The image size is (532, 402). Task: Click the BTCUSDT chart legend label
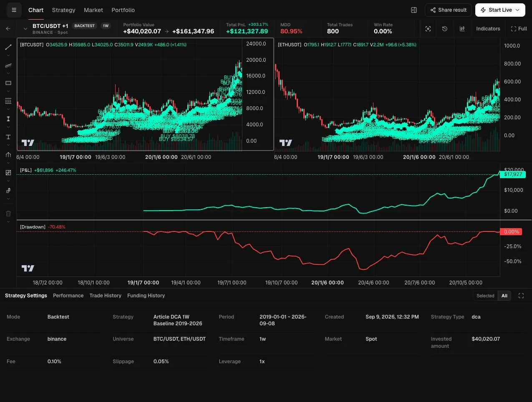coord(32,45)
